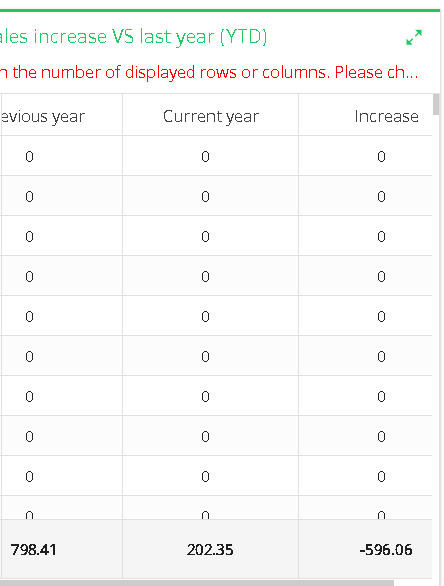This screenshot has width=444, height=586.
Task: Click first row cell under Previous year
Action: pos(61,156)
